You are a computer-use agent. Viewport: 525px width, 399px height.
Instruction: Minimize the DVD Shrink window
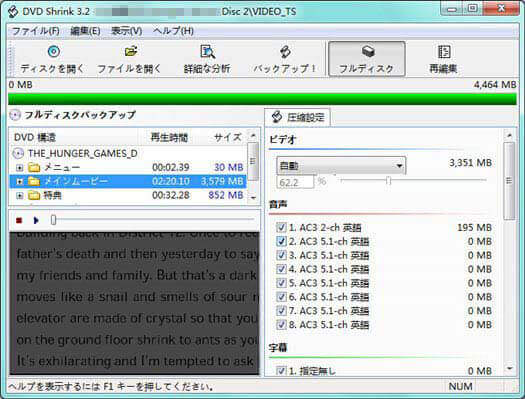(x=452, y=9)
